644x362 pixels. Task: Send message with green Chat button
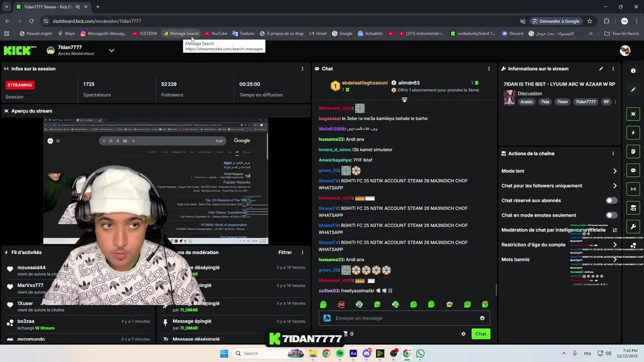click(x=480, y=334)
